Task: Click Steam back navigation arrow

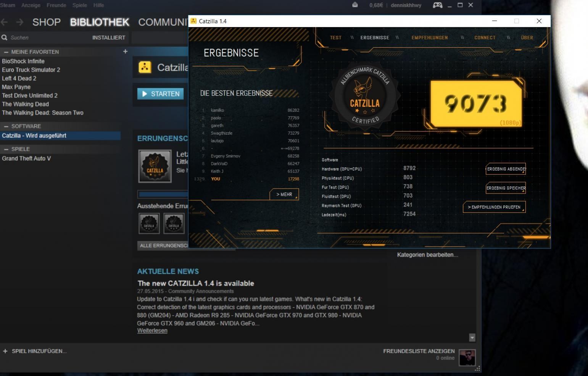Action: click(5, 22)
